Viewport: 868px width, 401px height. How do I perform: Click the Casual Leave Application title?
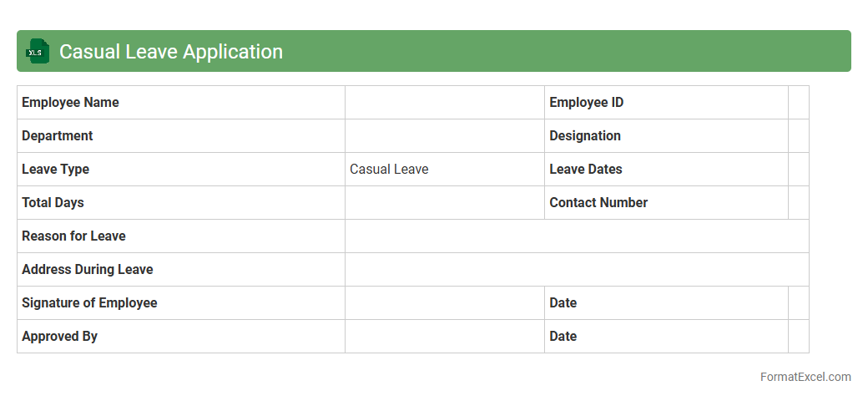click(171, 52)
